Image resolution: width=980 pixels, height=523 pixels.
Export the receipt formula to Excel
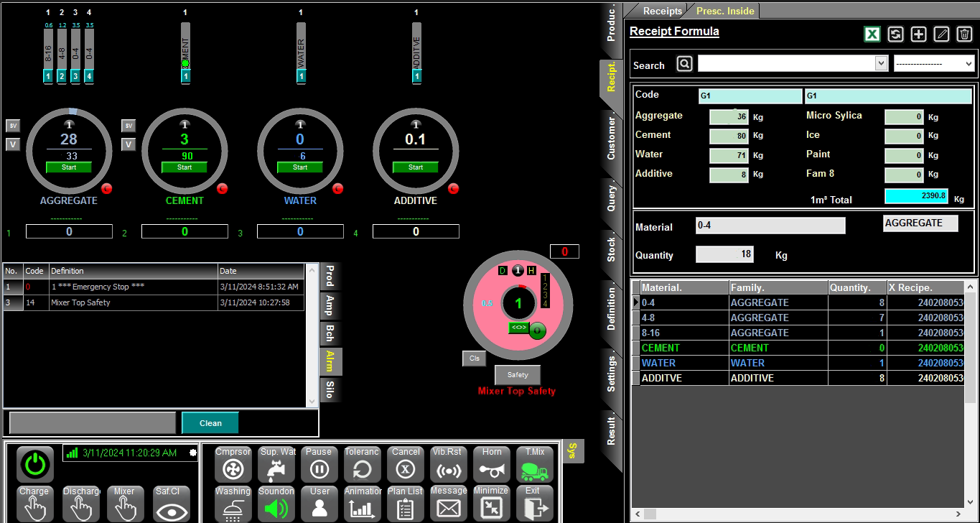pyautogui.click(x=872, y=34)
